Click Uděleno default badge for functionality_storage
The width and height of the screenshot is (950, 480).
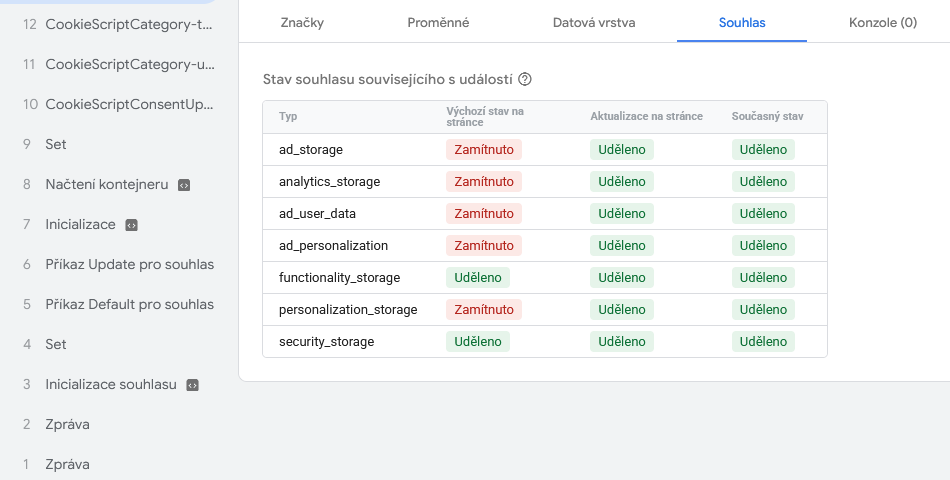tap(477, 278)
